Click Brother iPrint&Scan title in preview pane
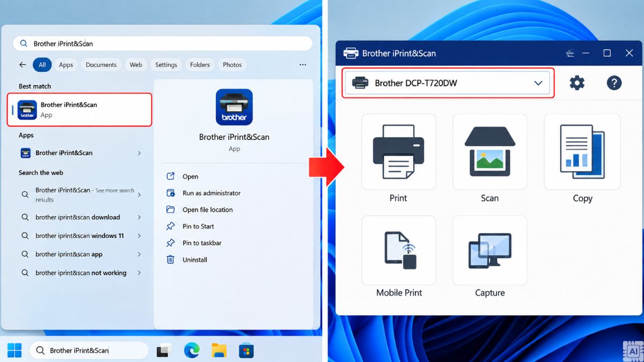Image resolution: width=644 pixels, height=362 pixels. point(234,137)
